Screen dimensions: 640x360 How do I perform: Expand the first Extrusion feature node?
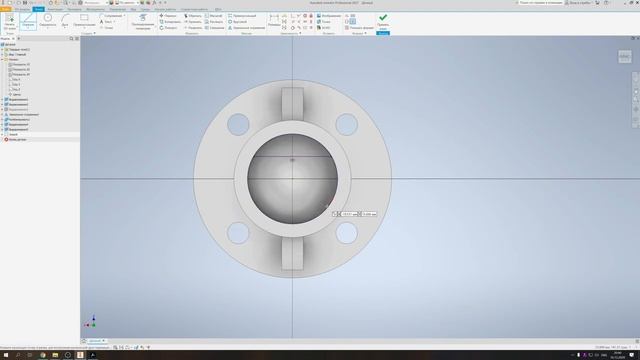(x=2, y=100)
